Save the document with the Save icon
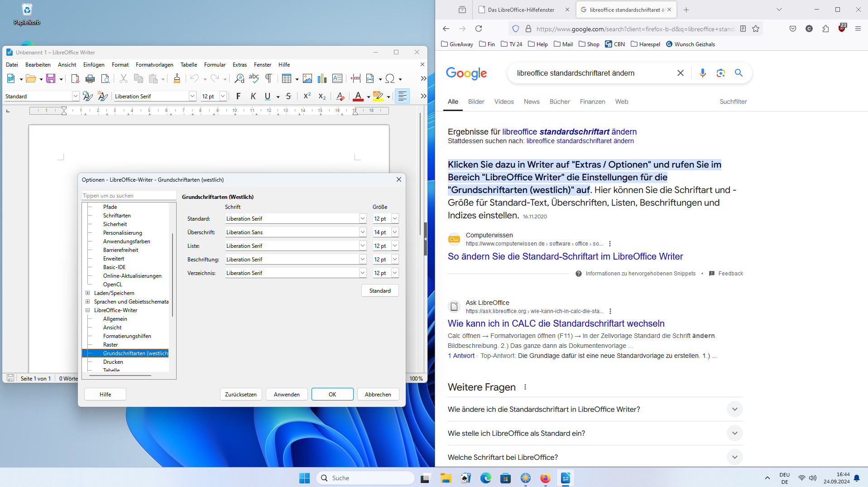This screenshot has height=487, width=868. tap(51, 79)
